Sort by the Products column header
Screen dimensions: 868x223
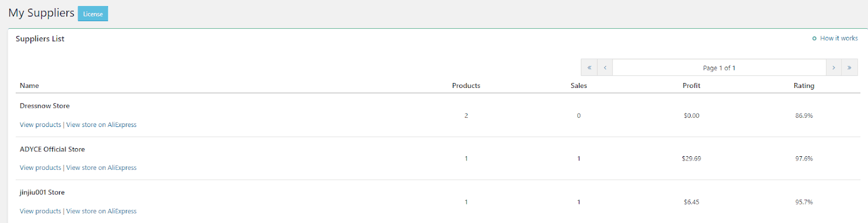point(466,86)
